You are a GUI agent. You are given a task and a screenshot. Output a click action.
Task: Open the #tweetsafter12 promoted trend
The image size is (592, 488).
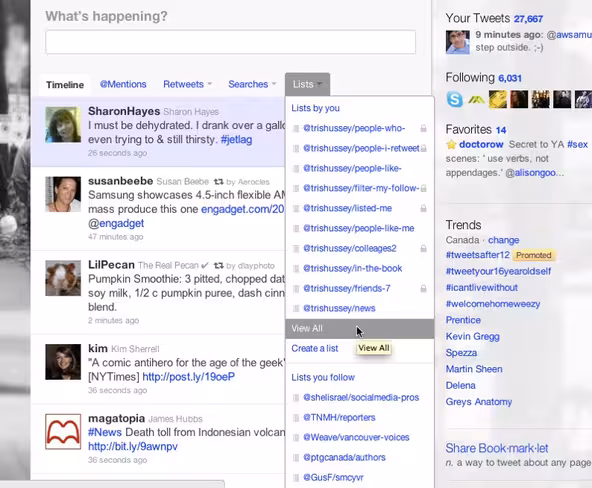[x=478, y=255]
